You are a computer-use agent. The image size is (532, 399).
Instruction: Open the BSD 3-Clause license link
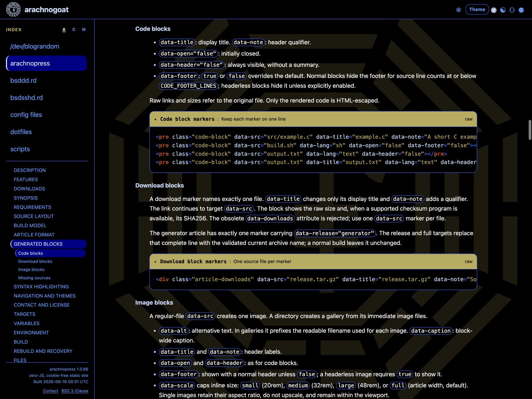tap(75, 391)
